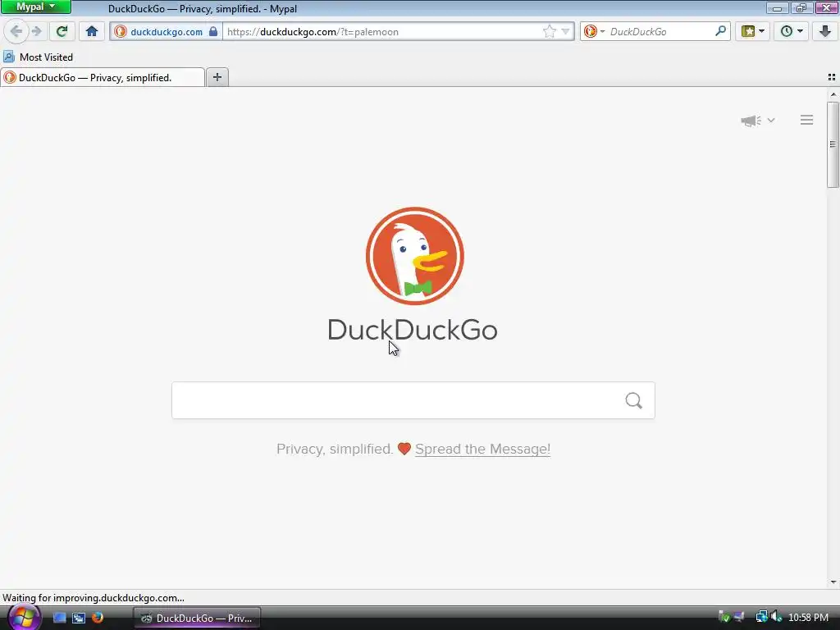This screenshot has height=630, width=840.
Task: Open the Downloads arrow button
Action: (x=825, y=31)
